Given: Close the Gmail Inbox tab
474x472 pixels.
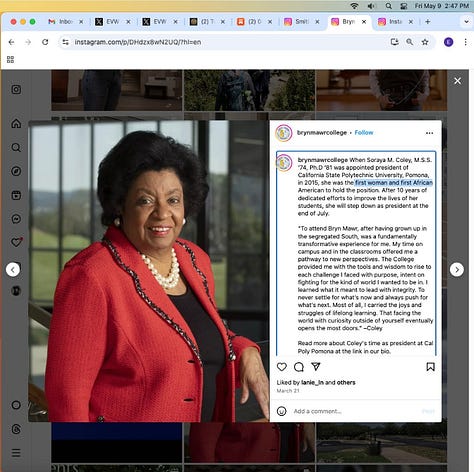Looking at the screenshot, I should (x=81, y=22).
